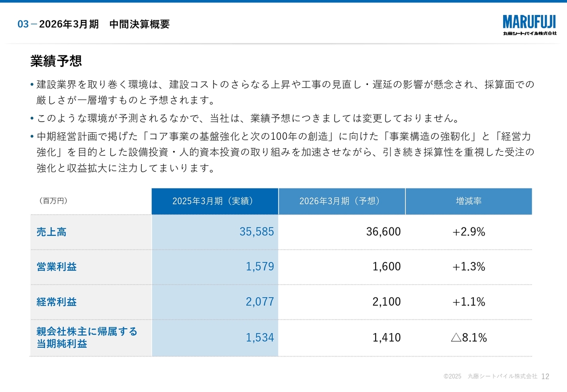
Task: Select the 36,600 forecast sales cell
Action: pos(383,232)
